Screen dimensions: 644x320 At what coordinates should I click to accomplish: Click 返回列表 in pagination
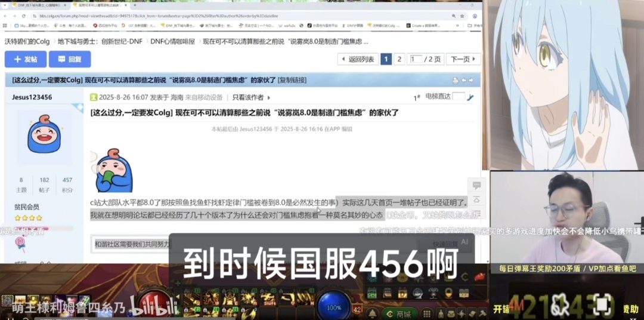pos(357,59)
